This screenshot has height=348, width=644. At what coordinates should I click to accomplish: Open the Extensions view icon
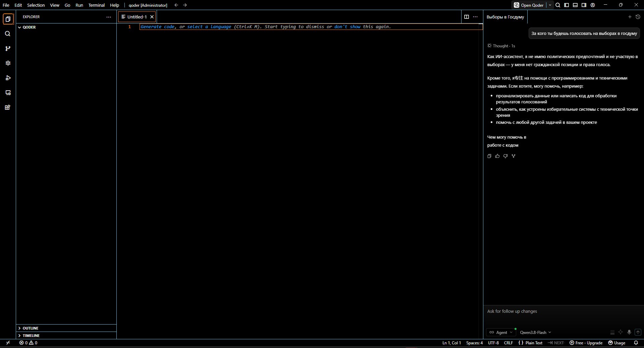[x=8, y=107]
